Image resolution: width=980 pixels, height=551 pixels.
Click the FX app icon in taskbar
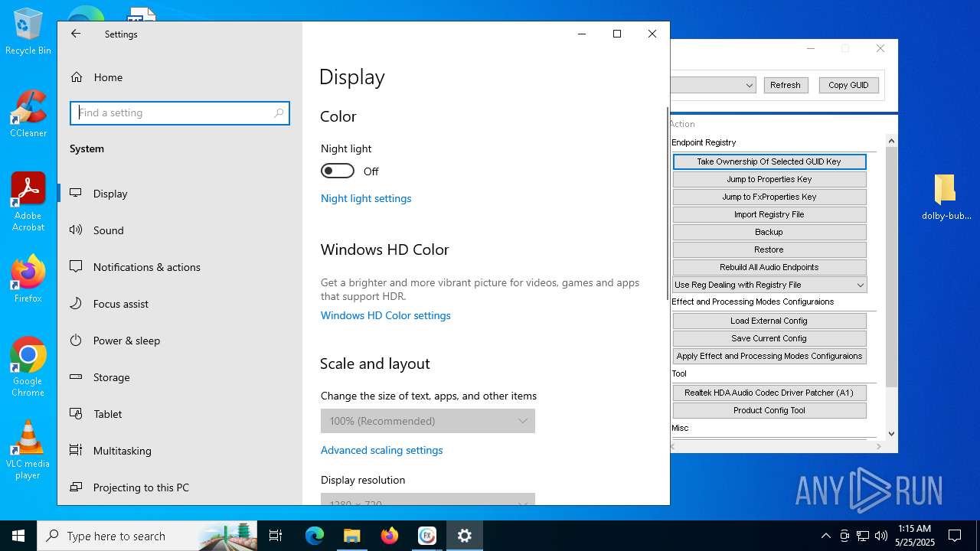pos(427,536)
